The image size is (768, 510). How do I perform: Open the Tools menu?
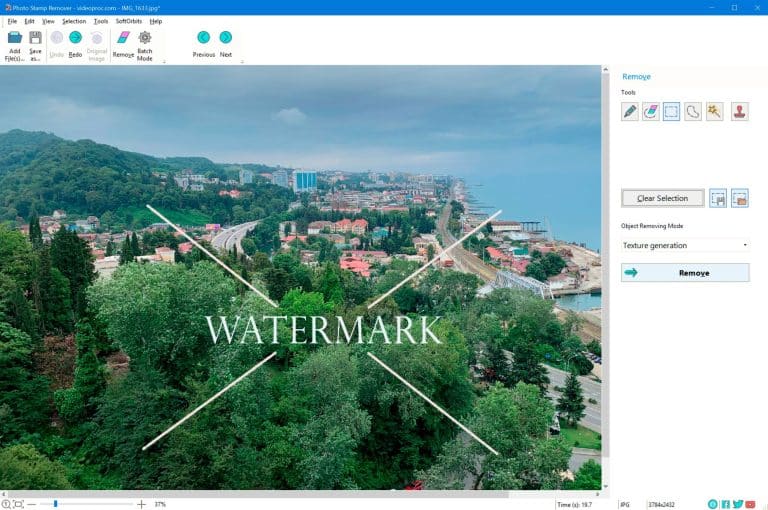(101, 21)
